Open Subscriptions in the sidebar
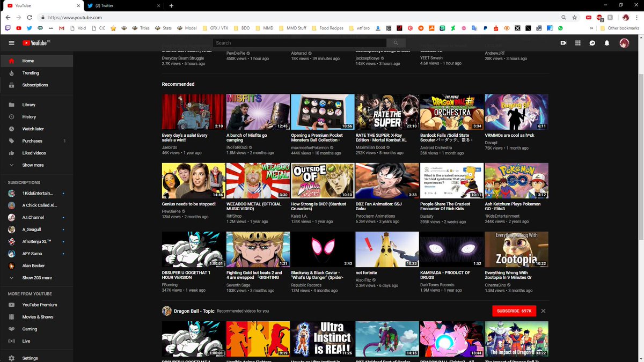The width and height of the screenshot is (644, 362). (36, 85)
